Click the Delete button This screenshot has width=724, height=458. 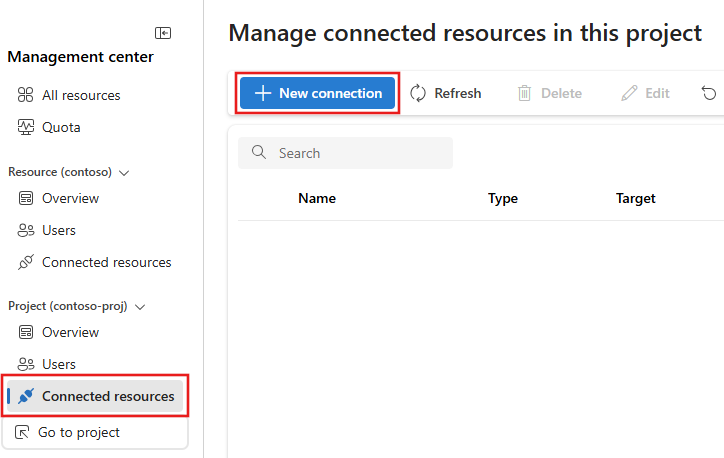point(549,93)
